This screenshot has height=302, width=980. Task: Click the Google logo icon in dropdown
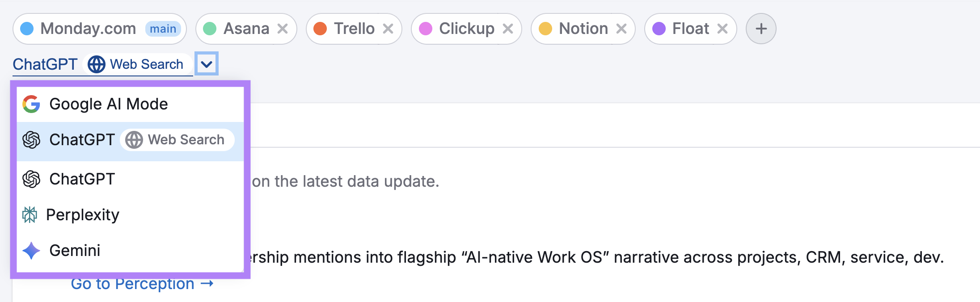(x=31, y=104)
